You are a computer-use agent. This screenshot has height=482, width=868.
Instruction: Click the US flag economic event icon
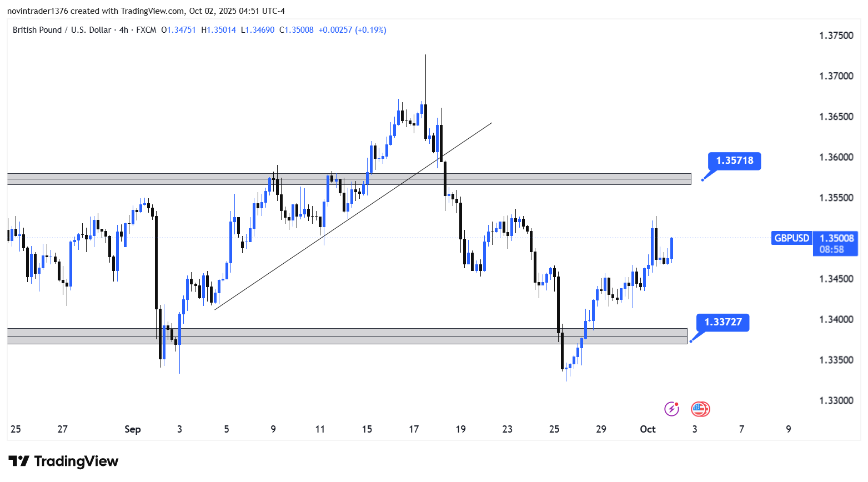[700, 409]
